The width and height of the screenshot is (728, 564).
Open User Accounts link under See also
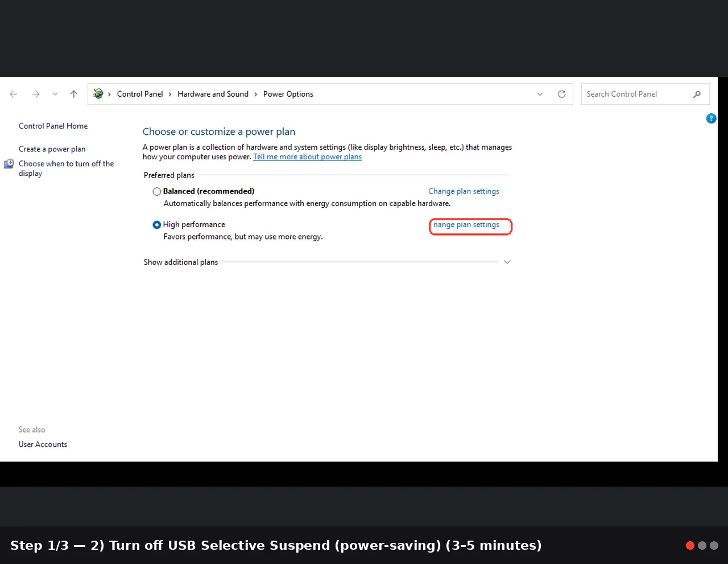[43, 444]
